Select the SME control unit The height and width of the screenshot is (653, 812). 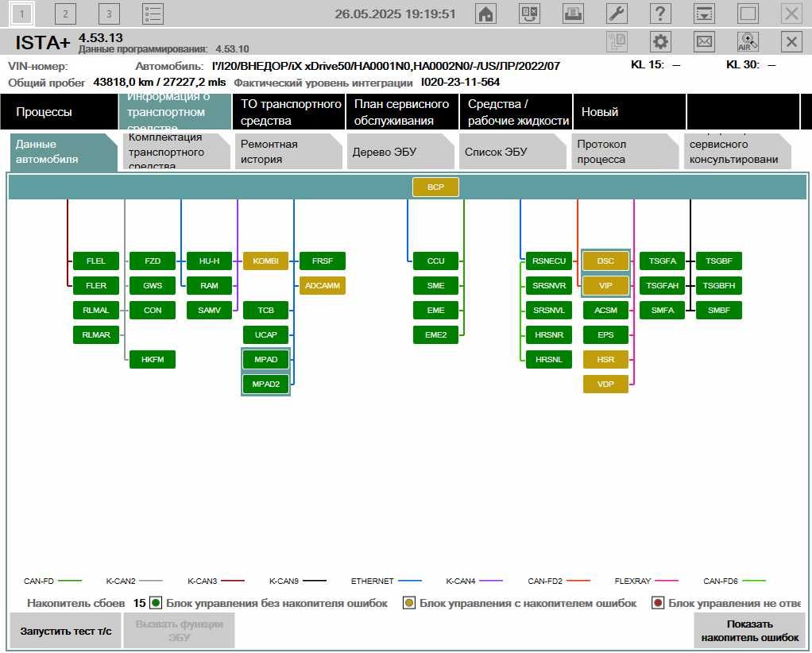click(x=435, y=285)
